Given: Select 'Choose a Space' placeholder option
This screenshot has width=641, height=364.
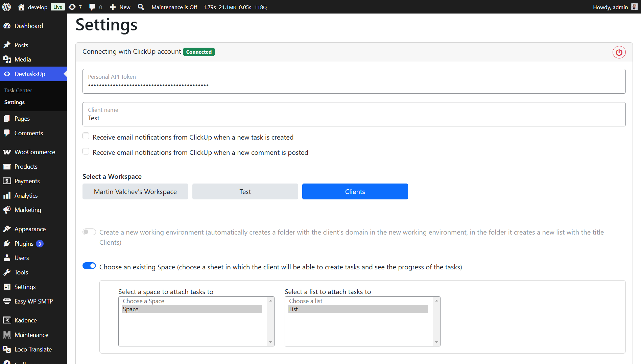Looking at the screenshot, I should point(192,301).
